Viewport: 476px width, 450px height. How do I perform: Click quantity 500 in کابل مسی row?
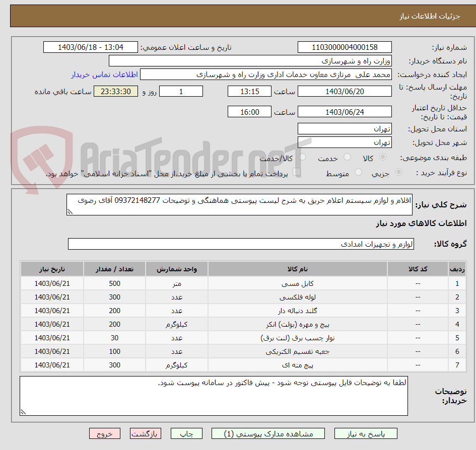(114, 284)
